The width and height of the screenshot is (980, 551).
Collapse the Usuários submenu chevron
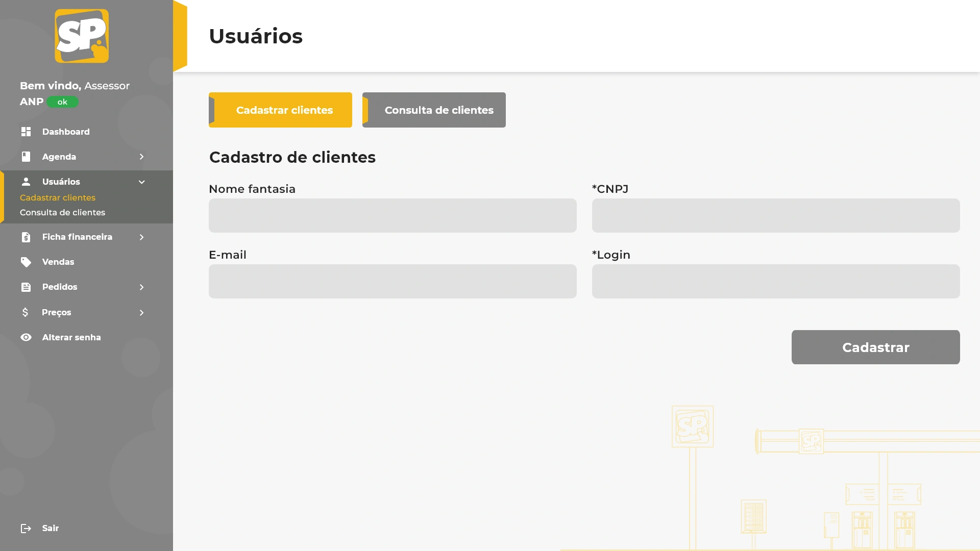(142, 182)
